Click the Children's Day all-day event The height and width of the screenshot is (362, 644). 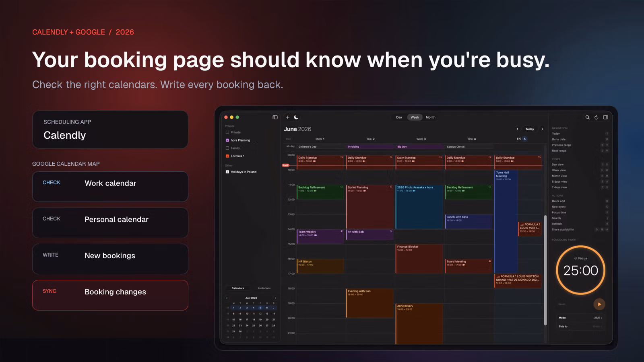320,147
